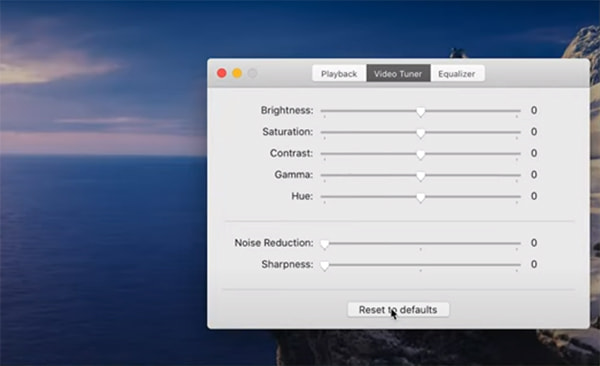Click the Brightness slider handle
This screenshot has height=366, width=600.
pos(421,111)
